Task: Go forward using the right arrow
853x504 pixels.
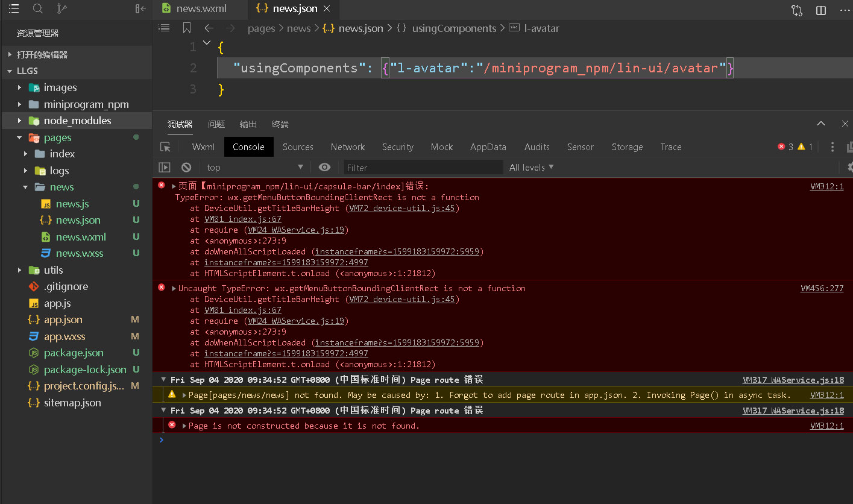Action: (230, 28)
